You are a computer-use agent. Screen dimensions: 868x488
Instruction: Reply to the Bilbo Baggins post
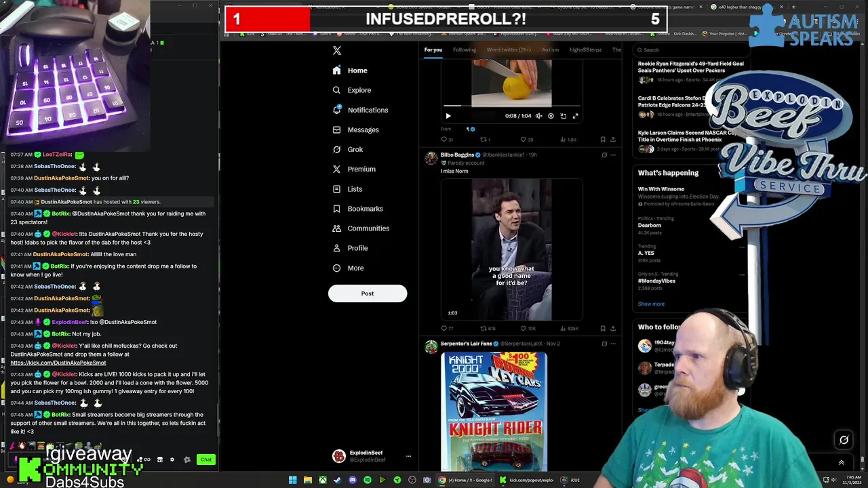(447, 329)
